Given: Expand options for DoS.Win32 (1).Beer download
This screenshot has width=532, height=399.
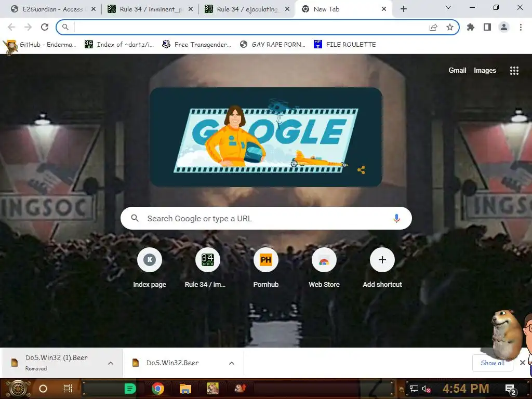Looking at the screenshot, I should pyautogui.click(x=111, y=363).
